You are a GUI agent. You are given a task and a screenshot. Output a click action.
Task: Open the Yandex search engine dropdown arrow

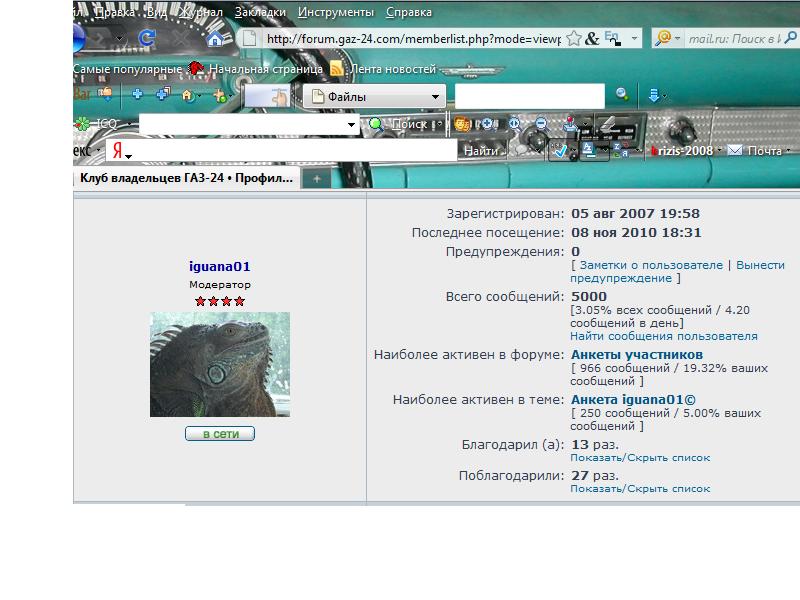point(128,155)
